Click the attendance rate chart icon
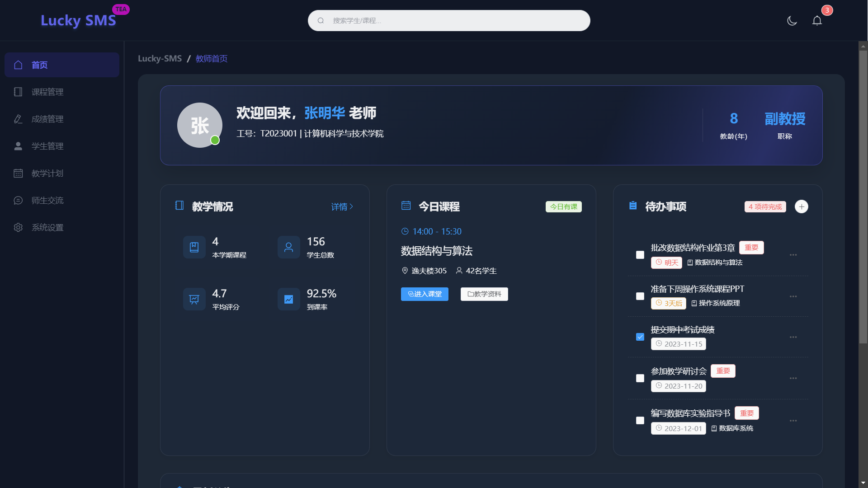868x488 pixels. click(288, 299)
